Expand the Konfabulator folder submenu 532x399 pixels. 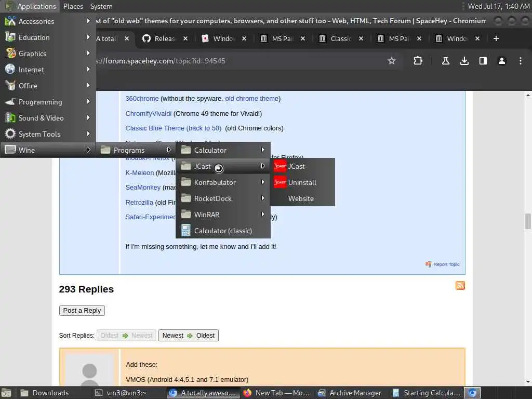pos(223,182)
